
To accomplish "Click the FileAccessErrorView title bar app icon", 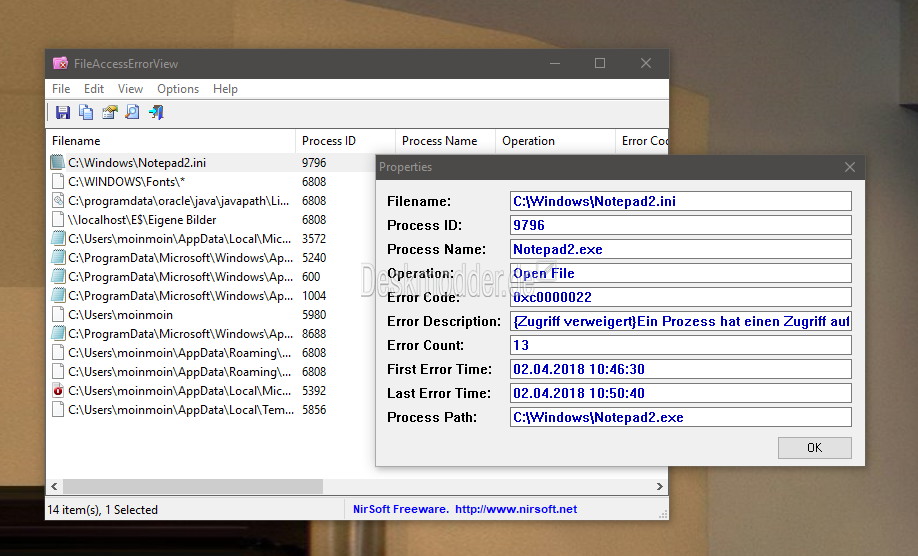I will pyautogui.click(x=60, y=63).
